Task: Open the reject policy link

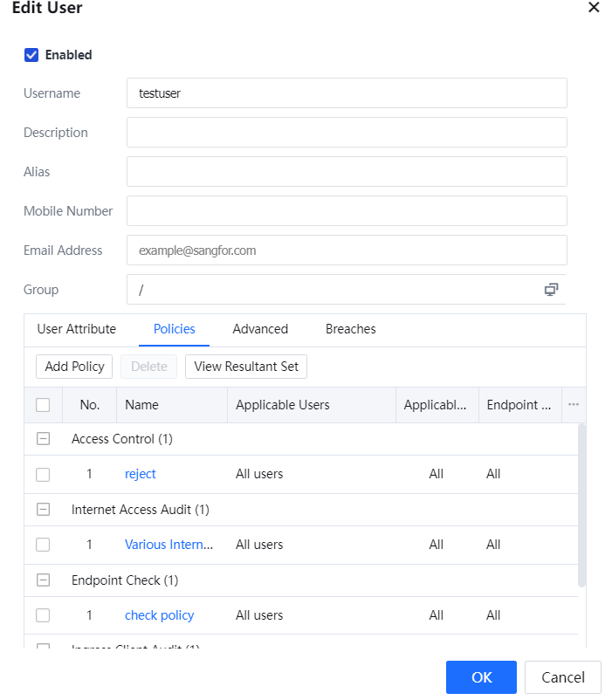Action: [141, 474]
